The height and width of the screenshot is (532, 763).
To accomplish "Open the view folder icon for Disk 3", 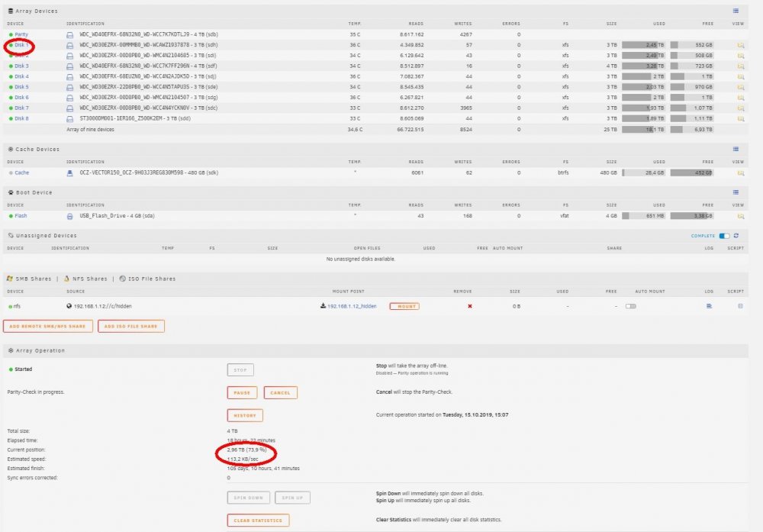I will tap(741, 66).
